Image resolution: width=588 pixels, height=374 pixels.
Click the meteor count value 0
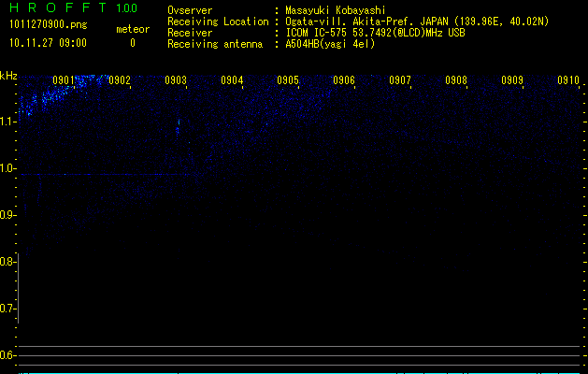pyautogui.click(x=133, y=43)
